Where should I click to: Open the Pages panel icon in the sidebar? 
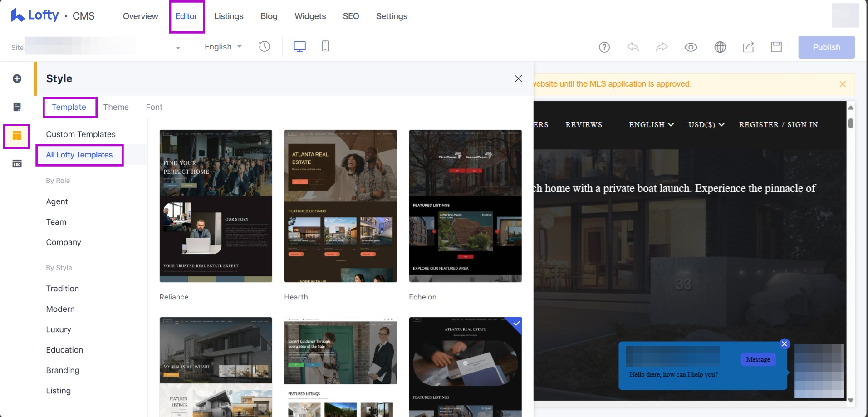[17, 107]
